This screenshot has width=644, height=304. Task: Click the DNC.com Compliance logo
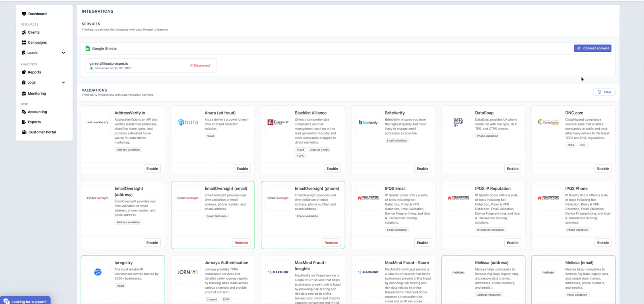click(x=549, y=122)
